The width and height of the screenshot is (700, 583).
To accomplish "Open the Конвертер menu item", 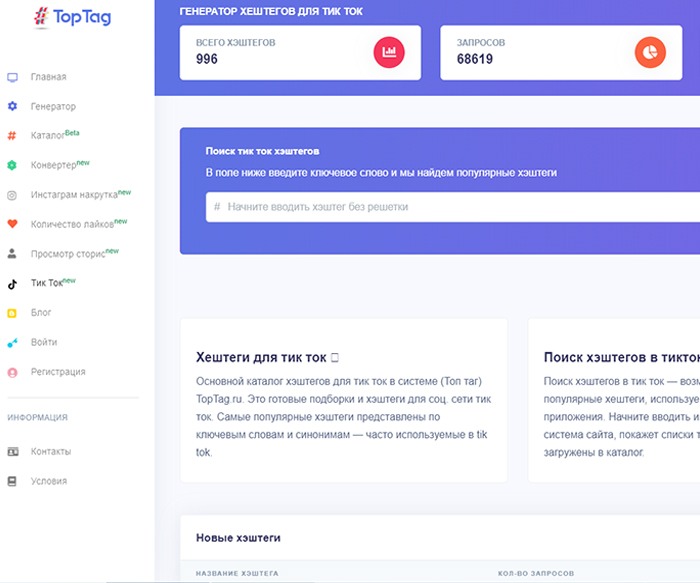I will coord(60,164).
